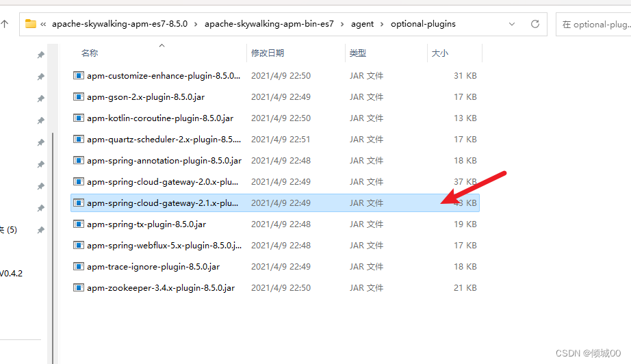Go to apache-skywalking-apm-bin-es7 breadcrumb folder
631x364 pixels.
(x=269, y=24)
